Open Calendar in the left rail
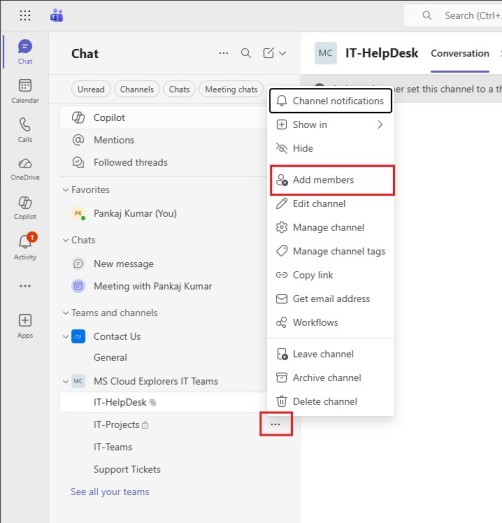502x523 pixels. click(x=25, y=91)
